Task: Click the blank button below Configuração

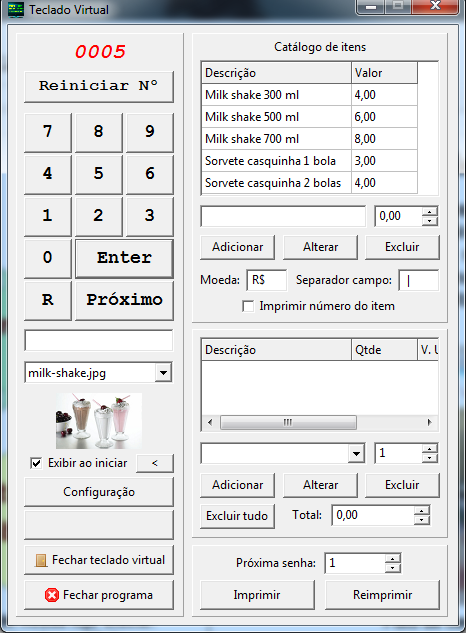Action: pyautogui.click(x=99, y=524)
